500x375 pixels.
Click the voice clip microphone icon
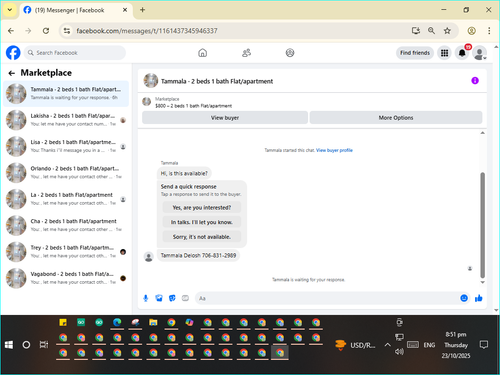(146, 298)
